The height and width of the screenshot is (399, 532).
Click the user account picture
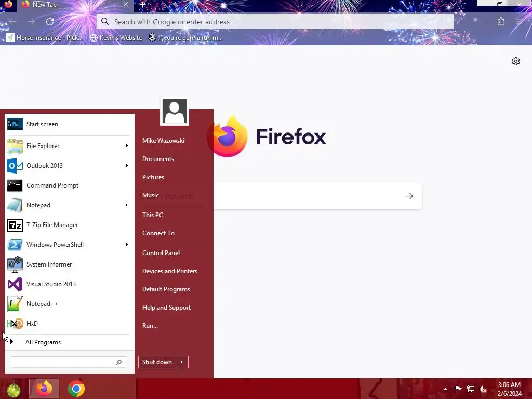[175, 111]
